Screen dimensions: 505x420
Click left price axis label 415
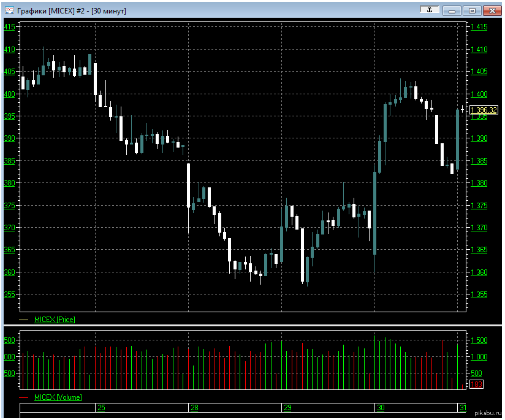9,27
